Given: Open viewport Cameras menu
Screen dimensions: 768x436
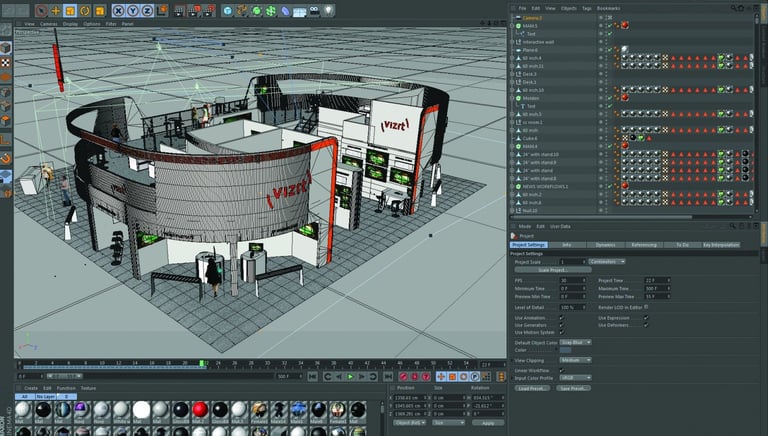Looking at the screenshot, I should tap(48, 24).
